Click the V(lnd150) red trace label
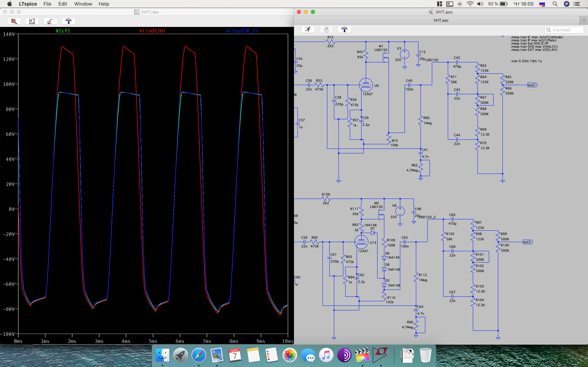Image resolution: width=588 pixels, height=367 pixels. (x=152, y=31)
